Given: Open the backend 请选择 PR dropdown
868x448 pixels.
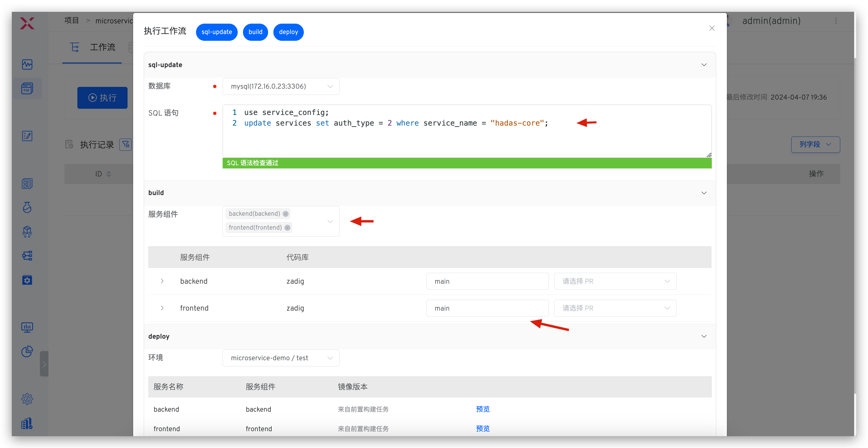Looking at the screenshot, I should click(615, 281).
